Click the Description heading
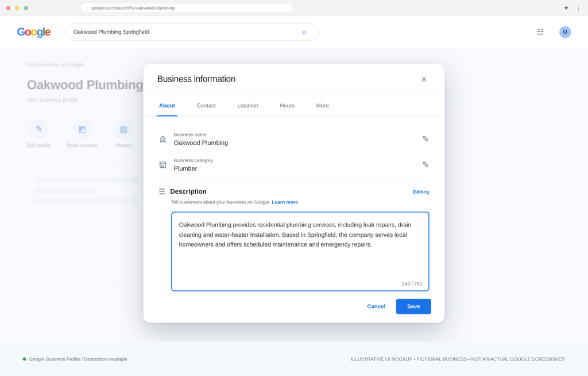588x376 pixels. tap(188, 191)
